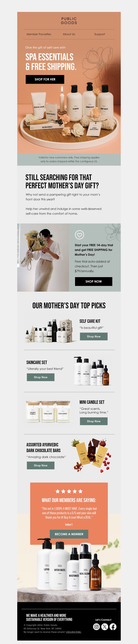Open the Instagram icon in footer
The height and width of the screenshot is (644, 138).
96,627
